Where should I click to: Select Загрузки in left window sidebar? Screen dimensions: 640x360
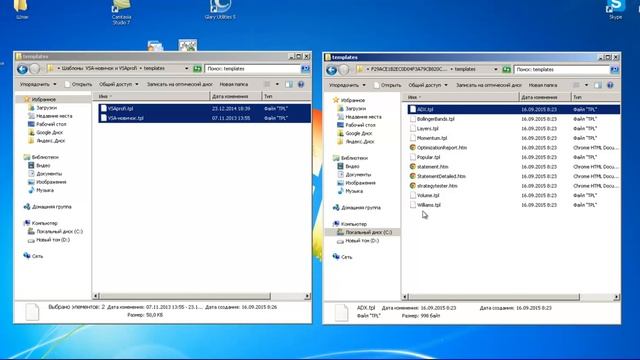click(42, 108)
